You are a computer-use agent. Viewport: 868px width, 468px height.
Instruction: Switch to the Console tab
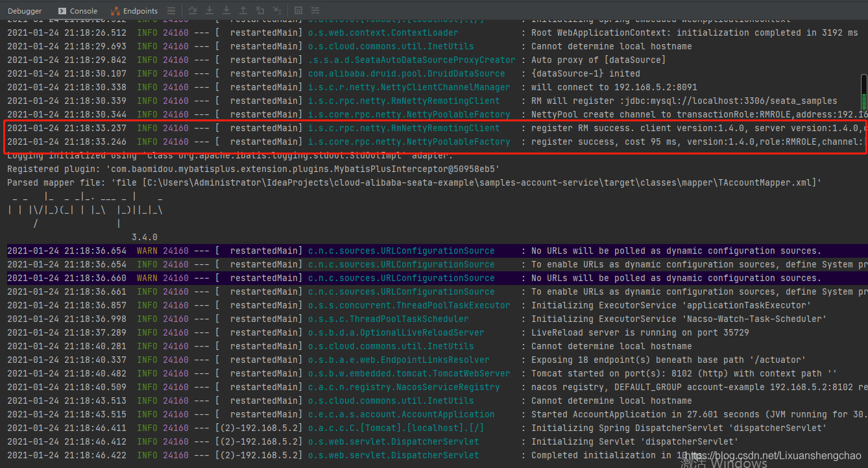pyautogui.click(x=78, y=11)
